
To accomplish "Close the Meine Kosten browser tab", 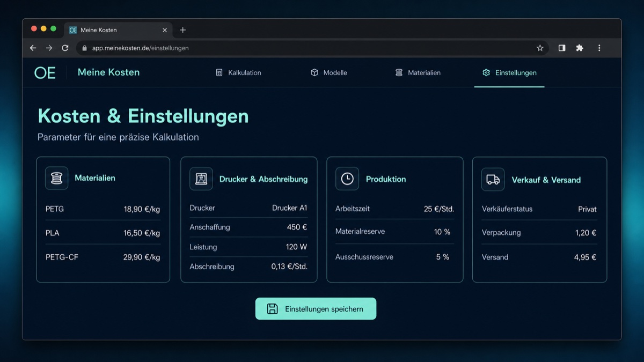I will (165, 30).
